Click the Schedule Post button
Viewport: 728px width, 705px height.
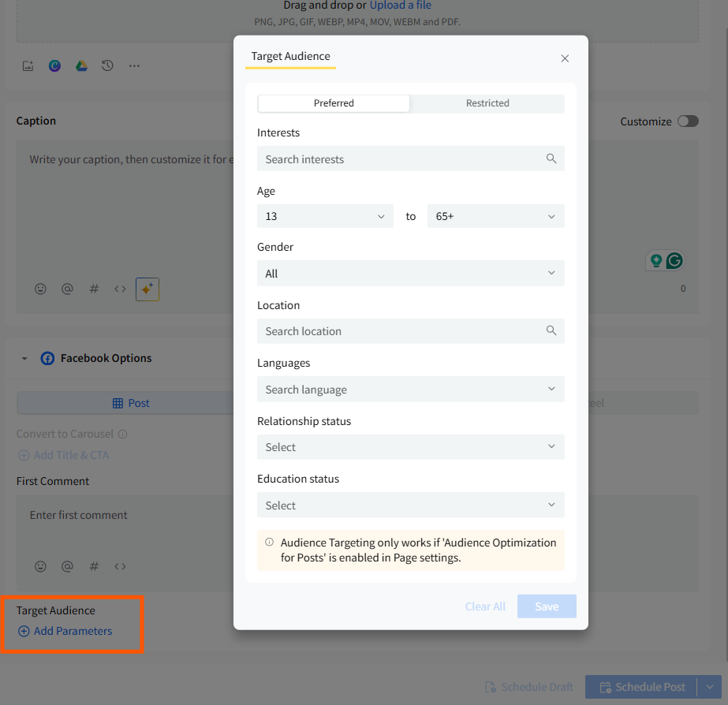[x=641, y=687]
